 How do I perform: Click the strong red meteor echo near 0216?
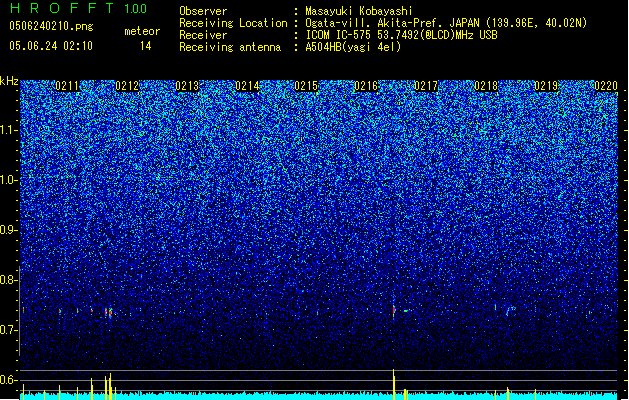tap(394, 310)
